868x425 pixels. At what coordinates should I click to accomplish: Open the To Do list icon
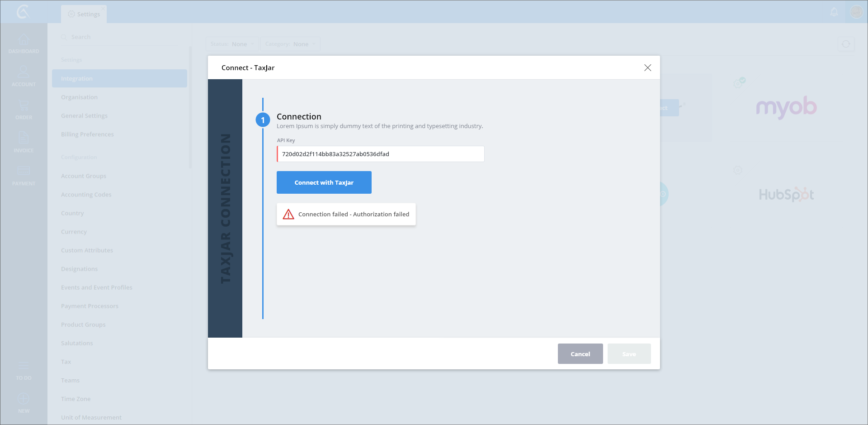[24, 366]
